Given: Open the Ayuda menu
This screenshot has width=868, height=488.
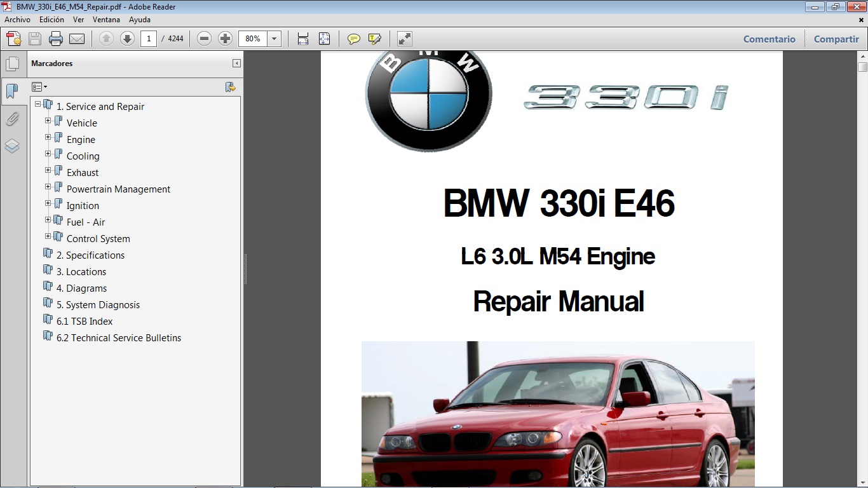Looking at the screenshot, I should pos(140,20).
